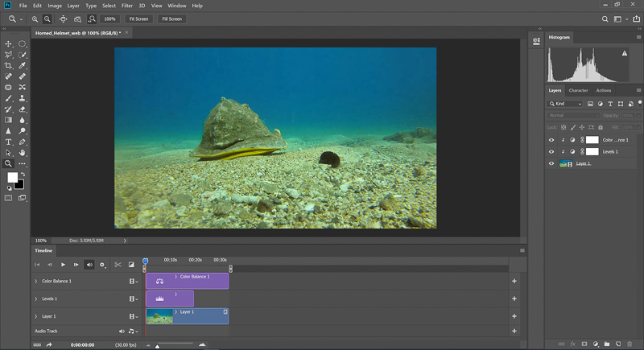This screenshot has height=350, width=644.
Task: Split clip with scissors icon in Timeline
Action: tap(118, 264)
